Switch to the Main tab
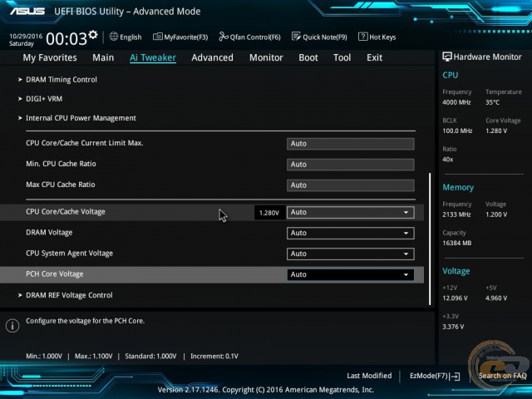This screenshot has width=532, height=399. coord(103,57)
